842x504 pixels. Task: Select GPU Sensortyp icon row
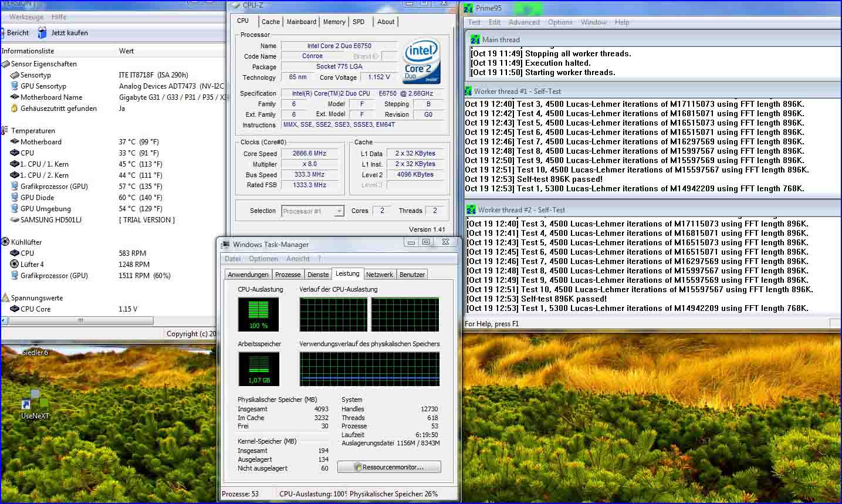pos(15,86)
